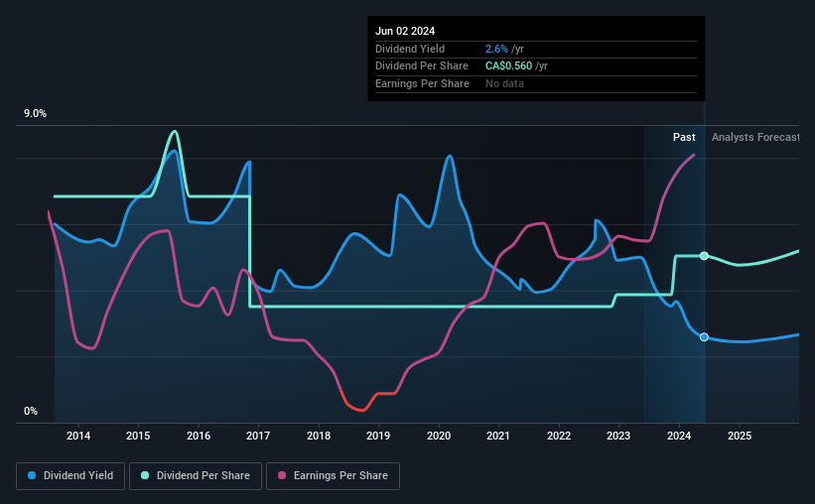815x504 pixels.
Task: Click the 2025 x-axis label
Action: pos(740,436)
